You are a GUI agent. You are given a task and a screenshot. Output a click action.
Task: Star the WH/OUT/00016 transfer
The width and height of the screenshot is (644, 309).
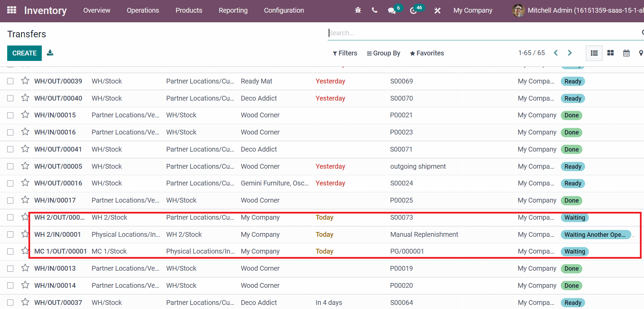[25, 183]
